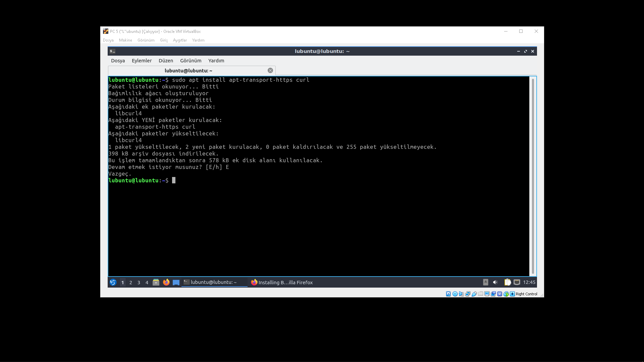The height and width of the screenshot is (362, 644).
Task: Click the terminal vertical scrollbar
Action: coord(533,176)
